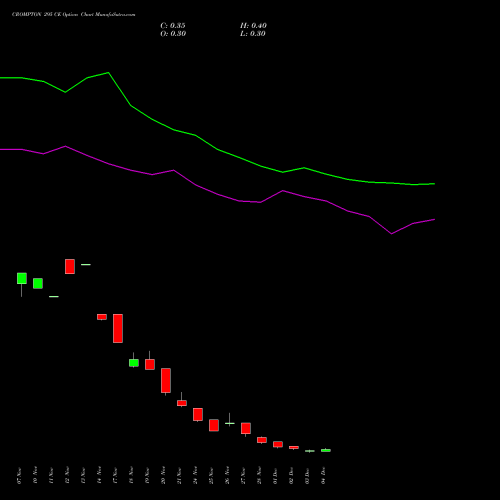Select the small red candlestick for 14 Nov
500x500 pixels.
coord(102,317)
